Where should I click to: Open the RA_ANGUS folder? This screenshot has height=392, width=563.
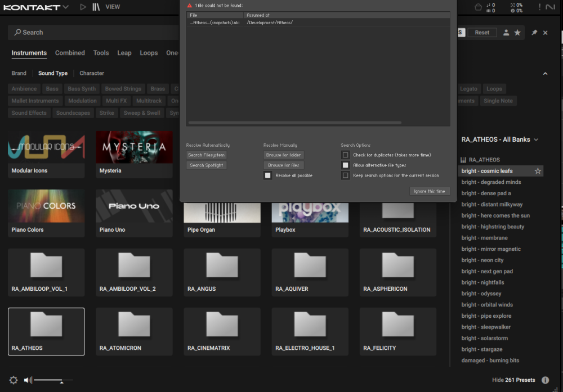coord(222,273)
